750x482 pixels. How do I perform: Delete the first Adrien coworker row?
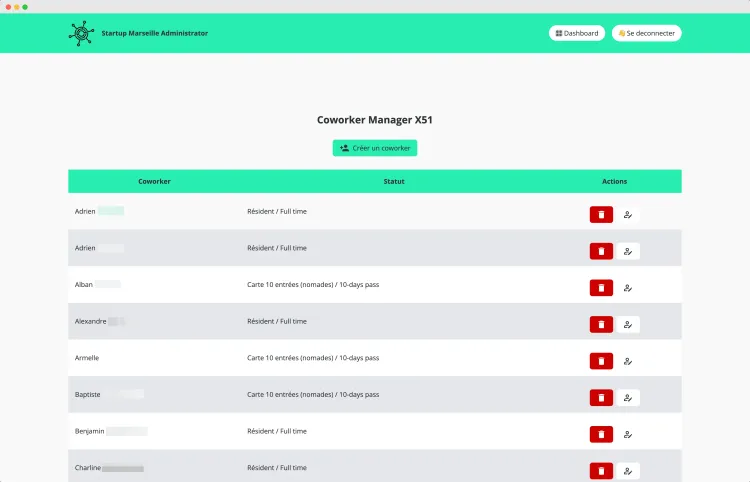[x=601, y=214]
